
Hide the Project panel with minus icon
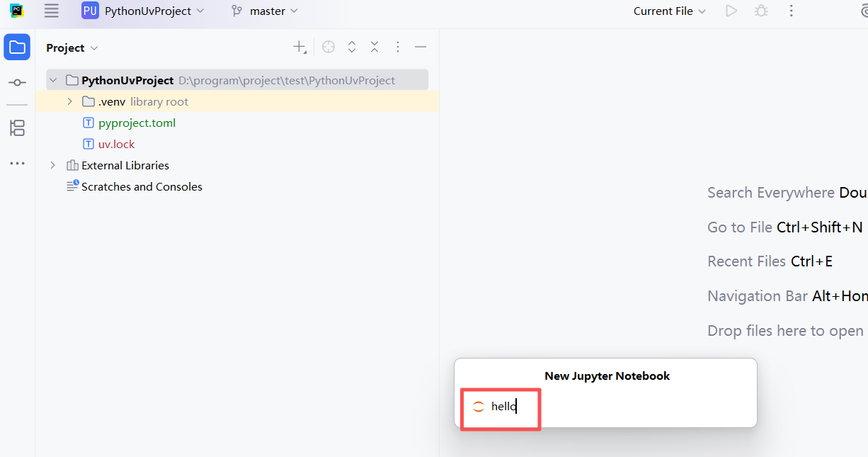(421, 47)
